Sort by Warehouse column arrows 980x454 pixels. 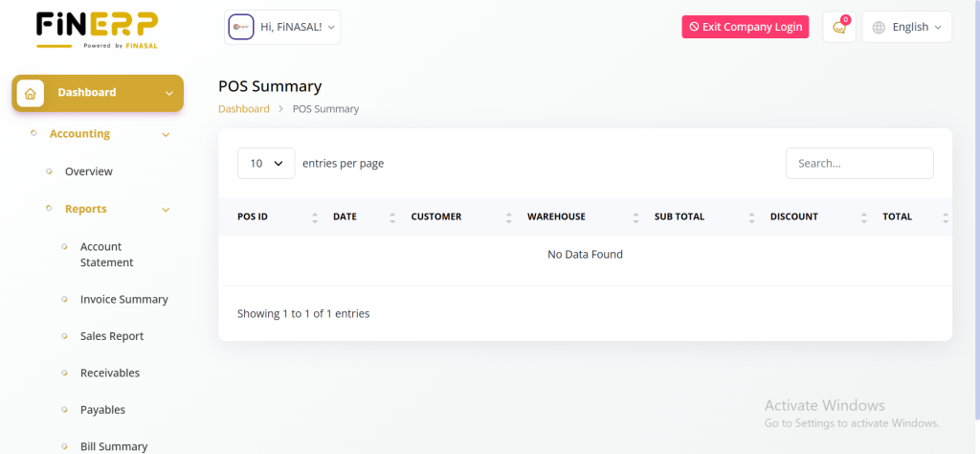coord(635,217)
